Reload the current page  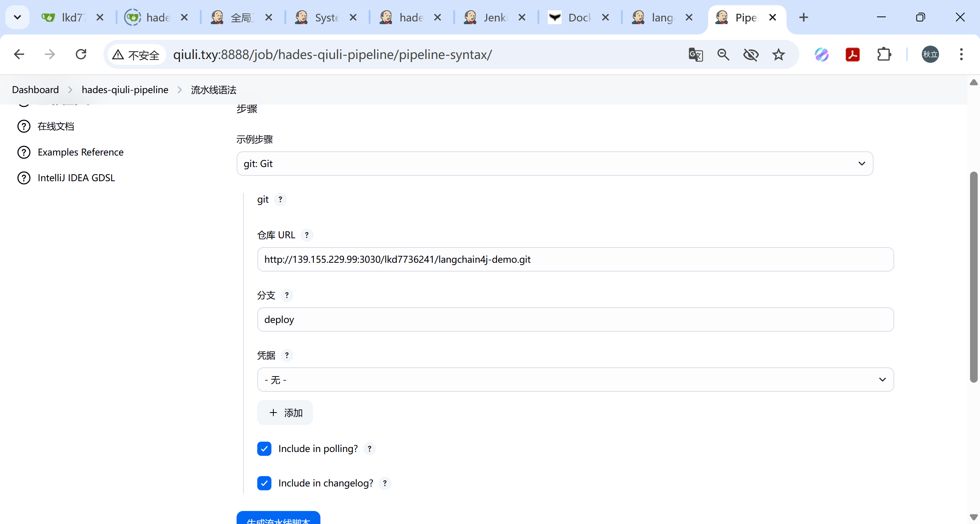pos(81,55)
